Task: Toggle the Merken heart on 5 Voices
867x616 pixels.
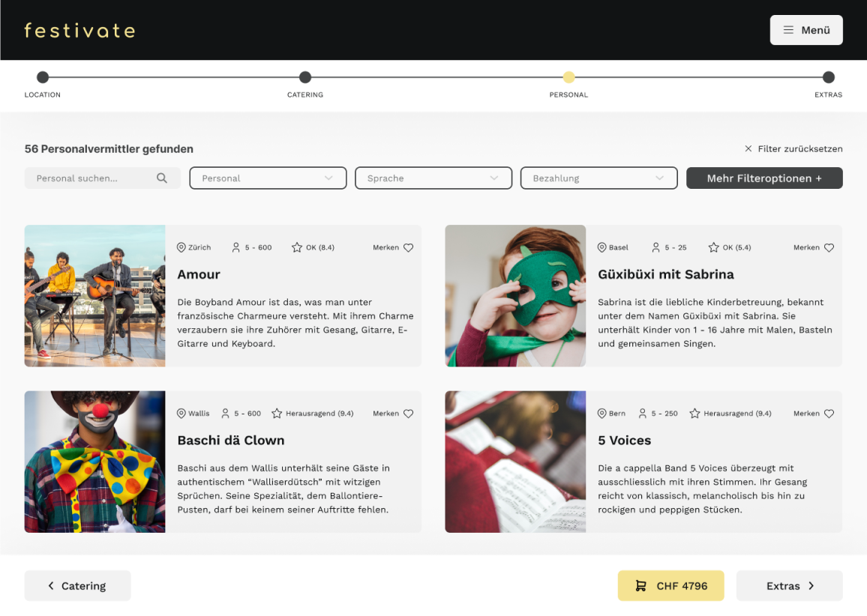Action: click(829, 414)
